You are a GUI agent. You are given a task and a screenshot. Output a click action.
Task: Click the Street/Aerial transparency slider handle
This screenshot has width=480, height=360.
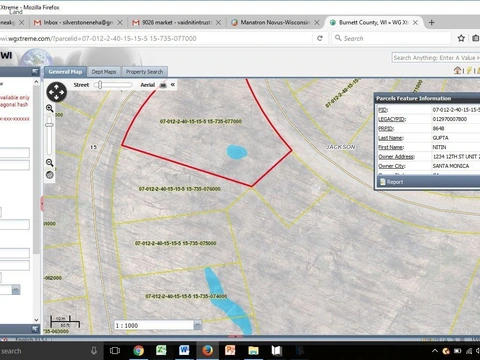(100, 85)
